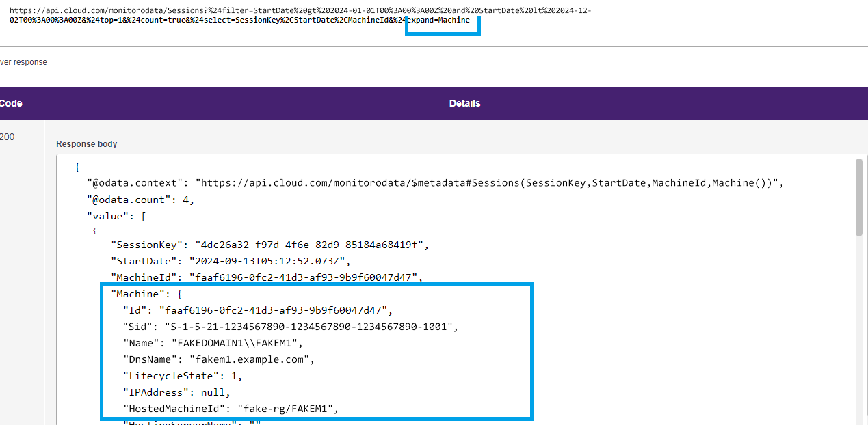Screen dimensions: 868x425
Task: Click the "value": [ line
Action: coord(116,216)
